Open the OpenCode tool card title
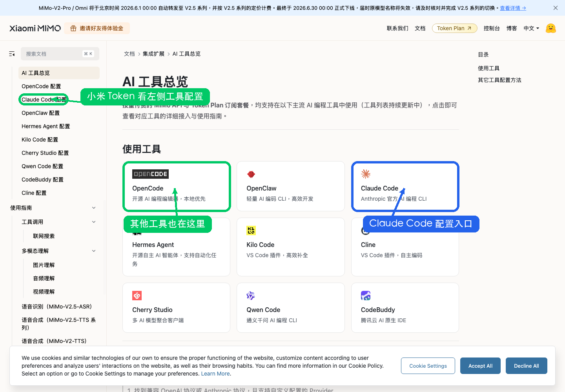565x392 pixels. (x=148, y=188)
